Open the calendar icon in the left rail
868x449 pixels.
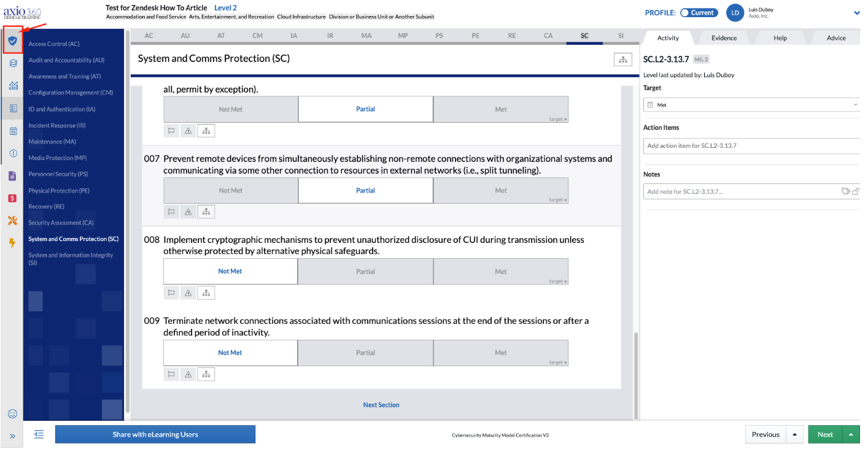tap(13, 131)
